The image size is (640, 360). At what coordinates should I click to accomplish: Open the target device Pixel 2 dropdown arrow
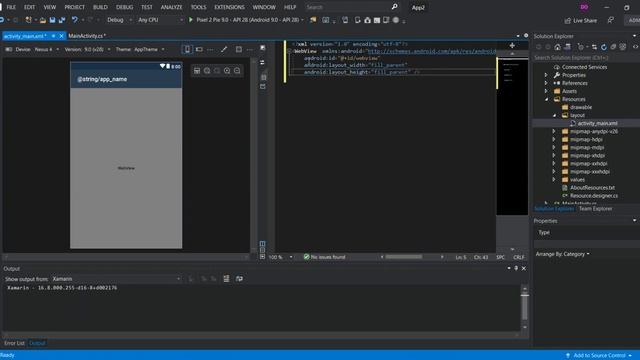[x=302, y=20]
